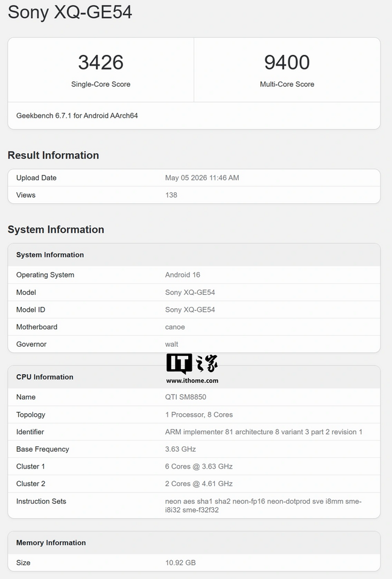Click the Base Frequency value 3.63 GHz
This screenshot has height=579, width=392.
(x=180, y=449)
